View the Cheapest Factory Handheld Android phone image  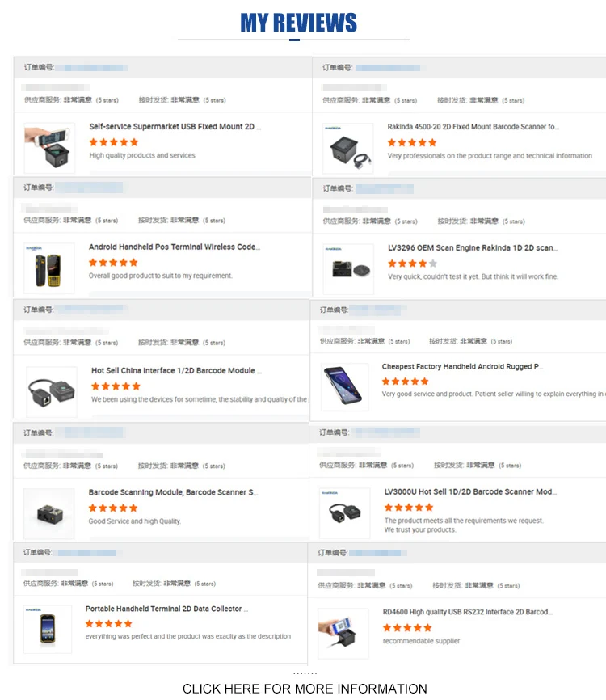(345, 388)
